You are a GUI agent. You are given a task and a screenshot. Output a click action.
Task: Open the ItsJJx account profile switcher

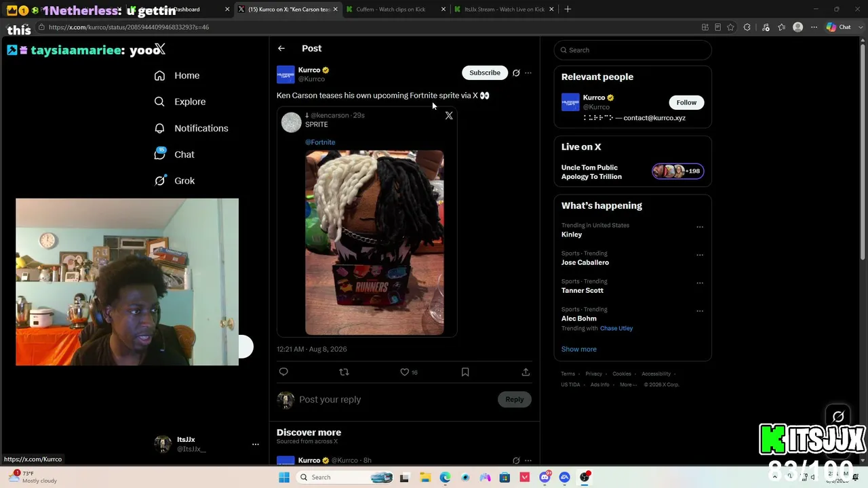(x=208, y=444)
